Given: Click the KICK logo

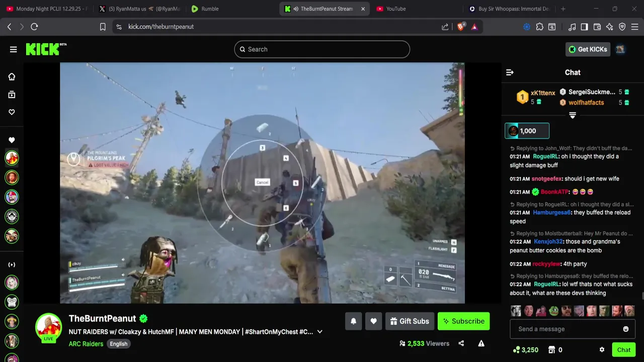Looking at the screenshot, I should (x=46, y=49).
